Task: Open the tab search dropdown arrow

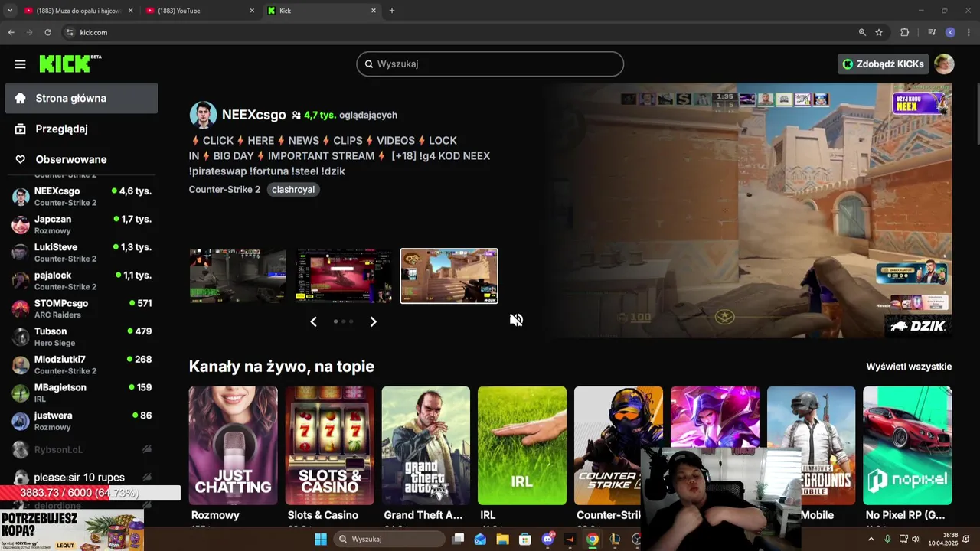Action: pyautogui.click(x=10, y=11)
